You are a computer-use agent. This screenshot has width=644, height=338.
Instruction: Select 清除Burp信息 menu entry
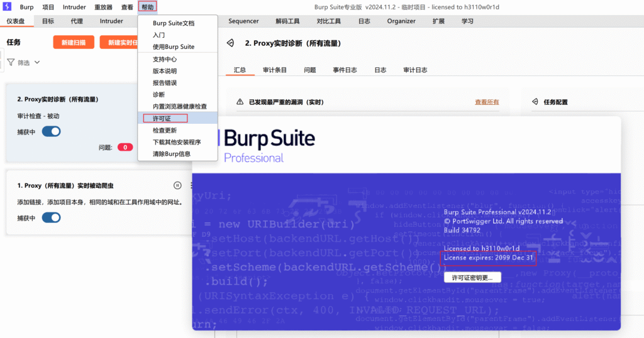(x=178, y=154)
